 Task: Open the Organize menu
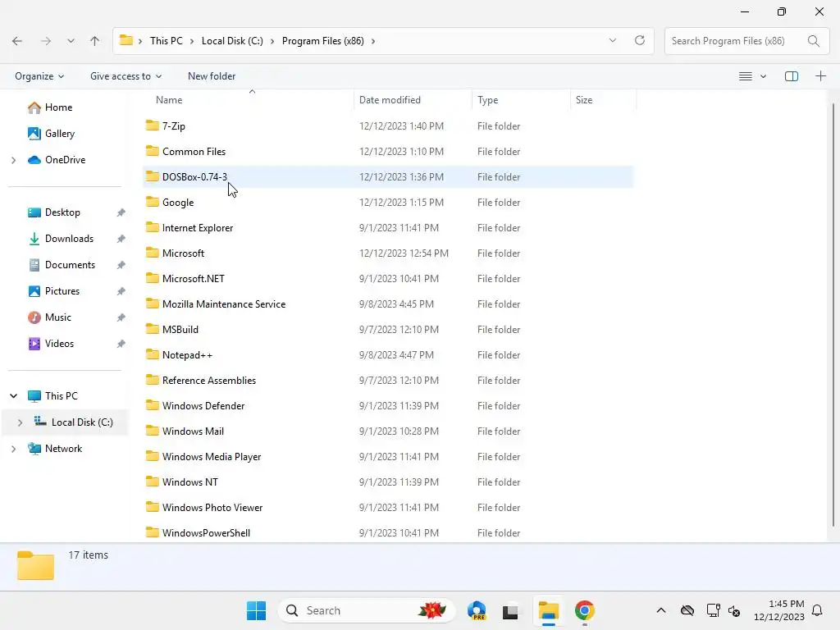[39, 76]
